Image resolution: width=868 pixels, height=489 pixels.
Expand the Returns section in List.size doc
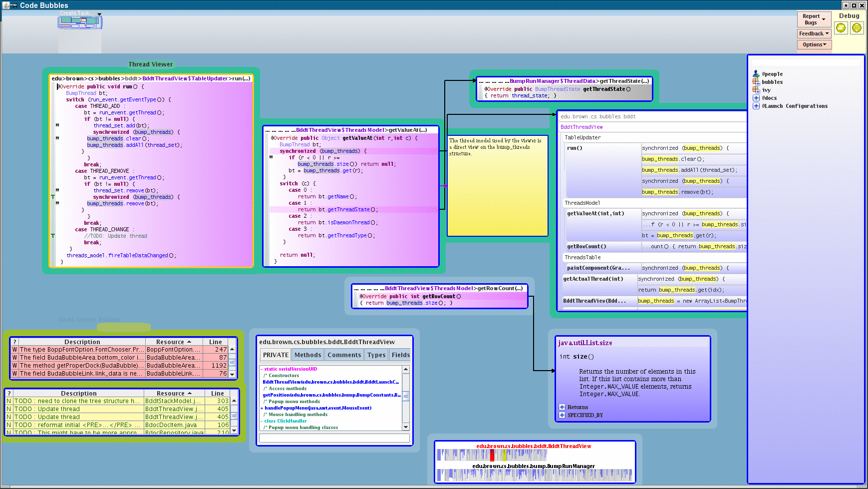click(562, 407)
